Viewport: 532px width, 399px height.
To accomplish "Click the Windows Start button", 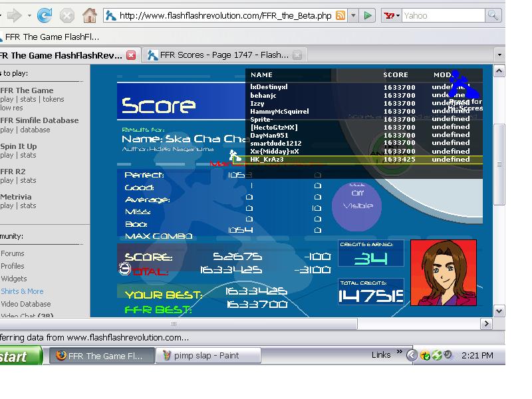I will pyautogui.click(x=20, y=356).
